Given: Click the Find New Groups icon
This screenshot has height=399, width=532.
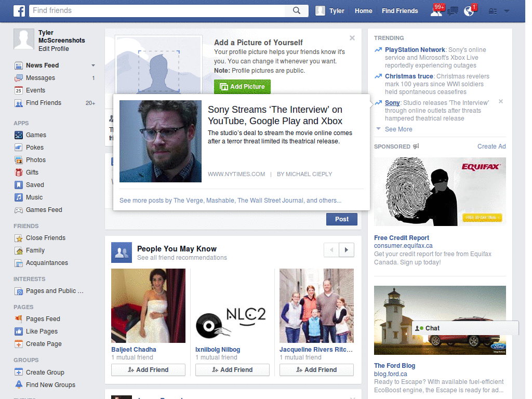Looking at the screenshot, I should (x=19, y=385).
